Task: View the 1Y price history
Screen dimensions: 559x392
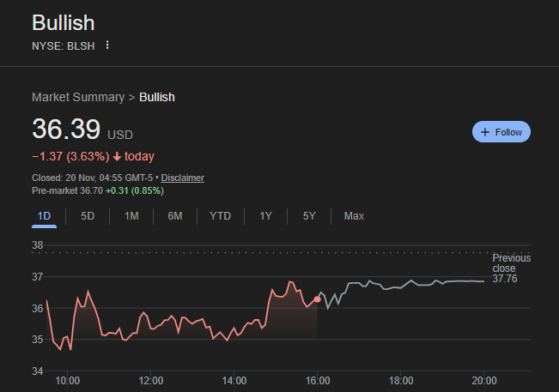Action: coord(266,216)
